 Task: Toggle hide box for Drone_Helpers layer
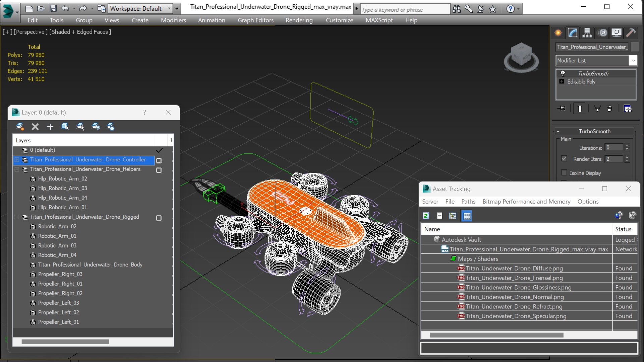[x=159, y=170]
